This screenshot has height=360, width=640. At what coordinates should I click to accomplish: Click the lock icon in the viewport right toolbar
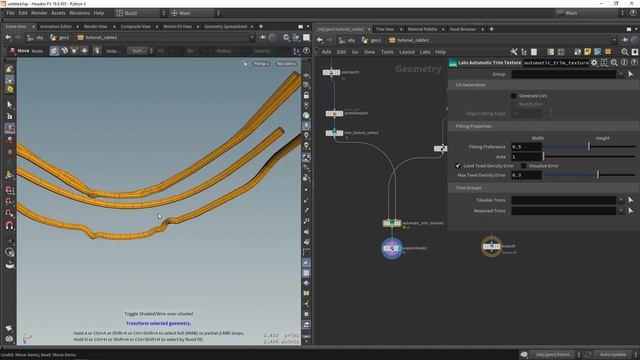306,96
